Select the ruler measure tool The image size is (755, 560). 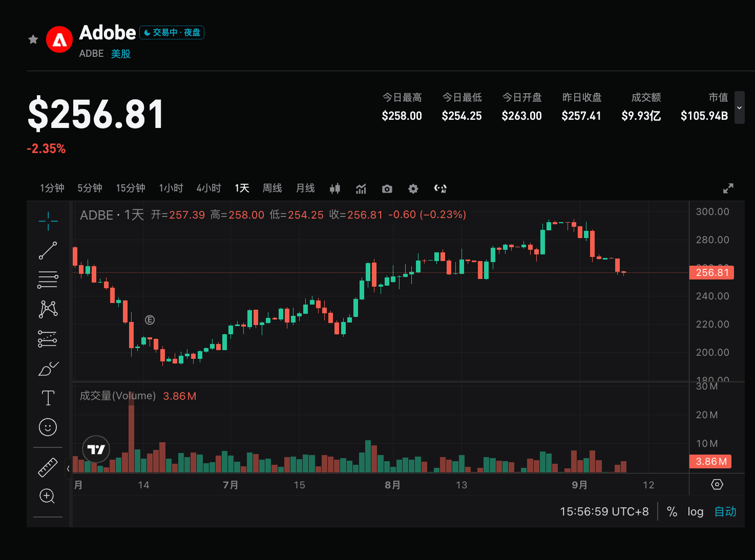point(48,467)
